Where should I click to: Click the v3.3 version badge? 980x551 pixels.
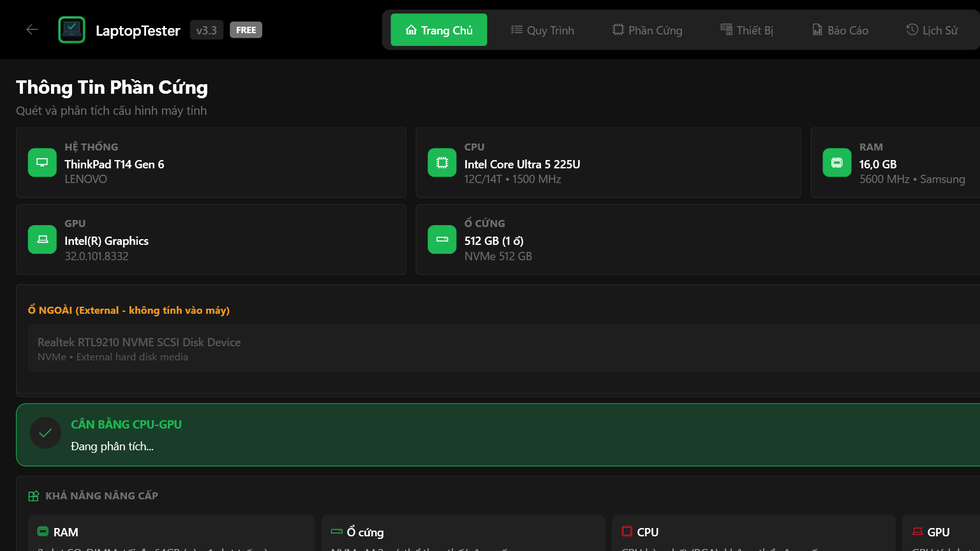[x=206, y=30]
